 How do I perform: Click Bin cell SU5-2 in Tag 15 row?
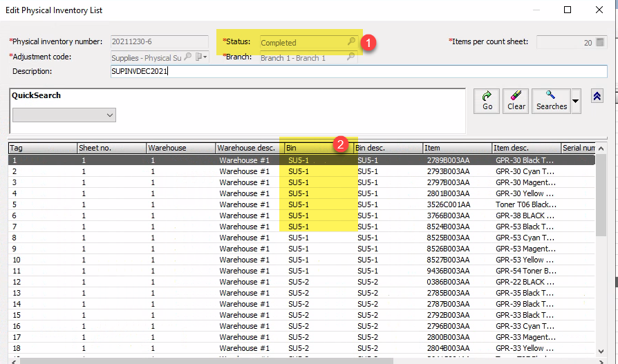pyautogui.click(x=299, y=315)
